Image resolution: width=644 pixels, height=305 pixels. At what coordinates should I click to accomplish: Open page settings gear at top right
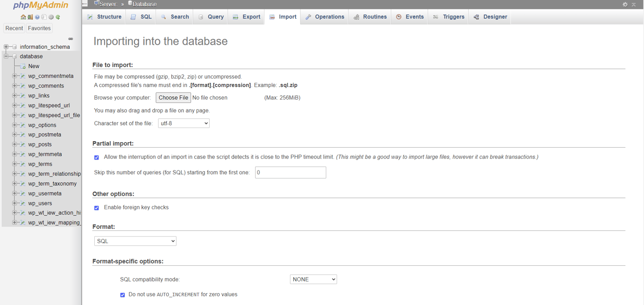point(625,4)
